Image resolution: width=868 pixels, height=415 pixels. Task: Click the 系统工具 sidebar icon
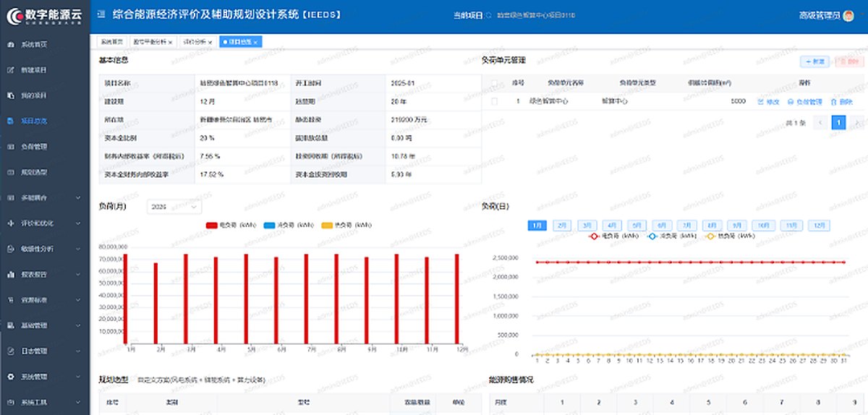pyautogui.click(x=10, y=402)
